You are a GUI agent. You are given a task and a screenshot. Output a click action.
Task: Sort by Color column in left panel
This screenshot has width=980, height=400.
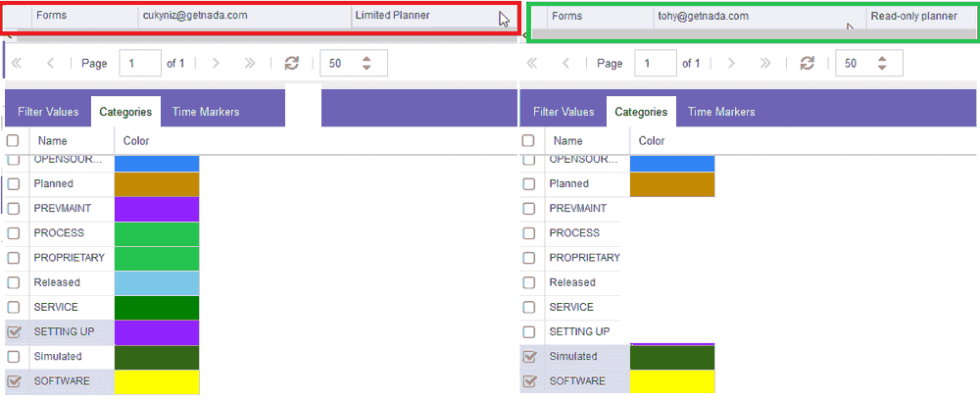135,140
